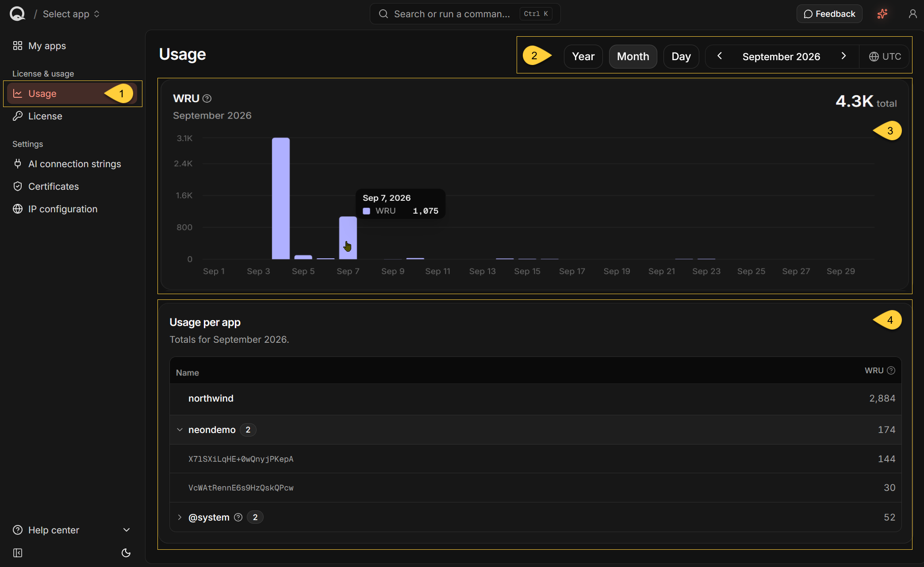Switch usage view to Year
Viewport: 924px width, 567px height.
[583, 56]
